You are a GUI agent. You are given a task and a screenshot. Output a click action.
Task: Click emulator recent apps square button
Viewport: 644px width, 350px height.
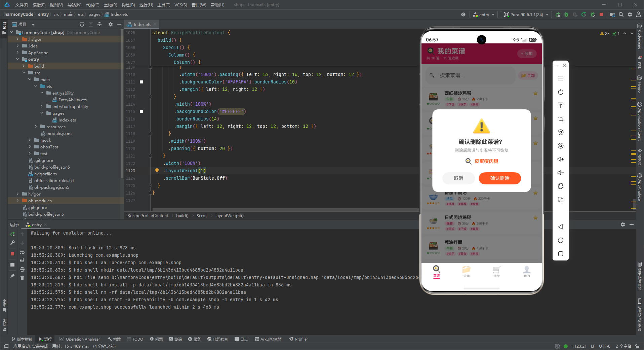(x=561, y=254)
